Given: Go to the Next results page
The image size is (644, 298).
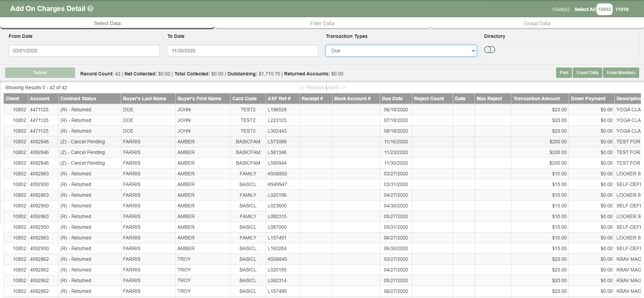Looking at the screenshot, I should 337,88.
